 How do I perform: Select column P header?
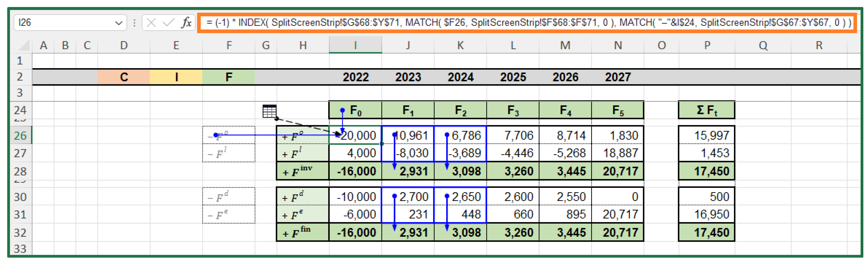(707, 45)
